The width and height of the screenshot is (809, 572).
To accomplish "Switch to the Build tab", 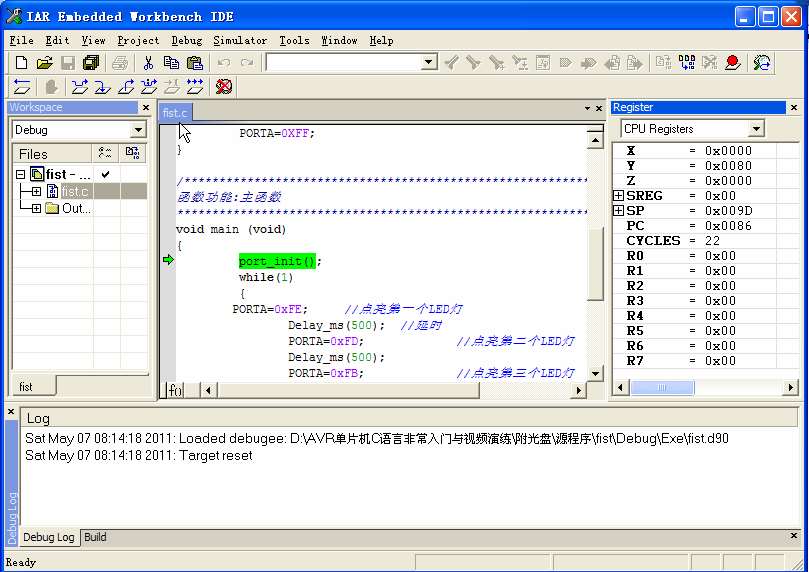I will [95, 537].
